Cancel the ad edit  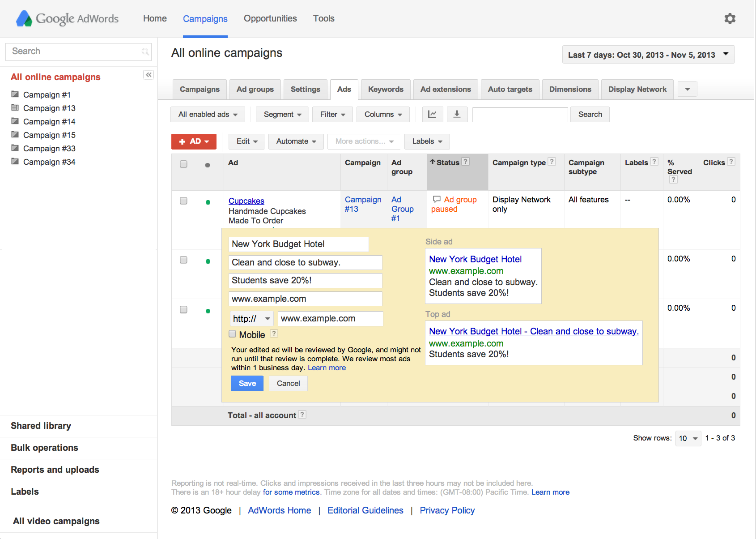point(288,384)
